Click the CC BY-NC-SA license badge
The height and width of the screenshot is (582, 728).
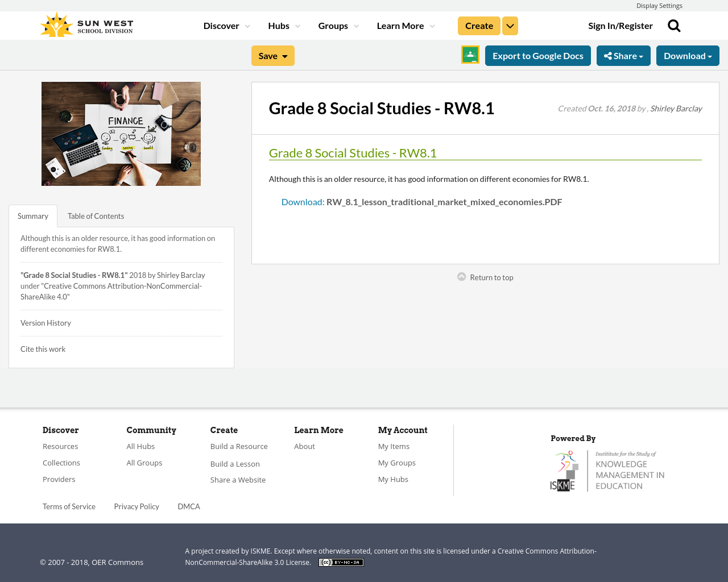(x=341, y=562)
